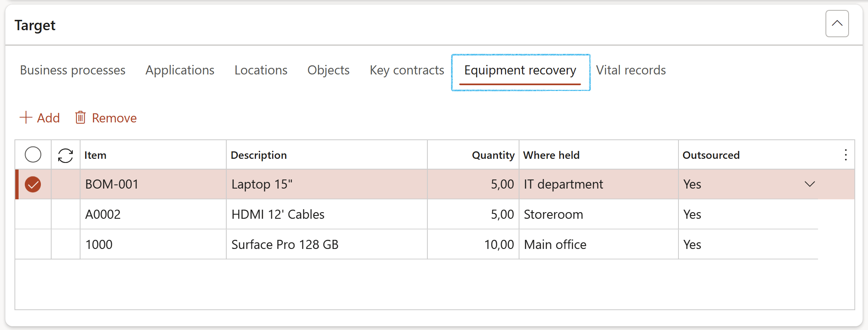The image size is (868, 330).
Task: Uncheck the BOM-001 row selection mark
Action: (33, 184)
